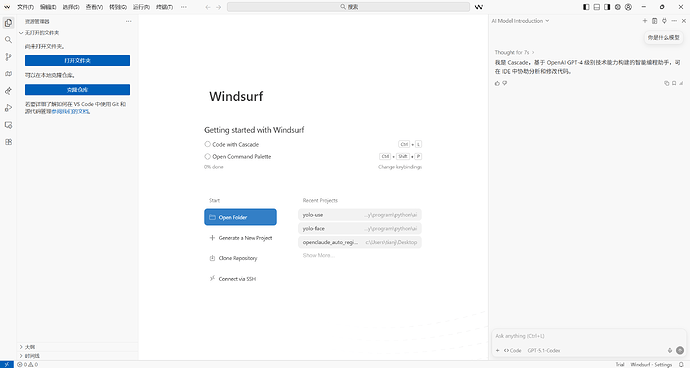Close the Cascade panel
690x368 pixels.
click(x=684, y=21)
